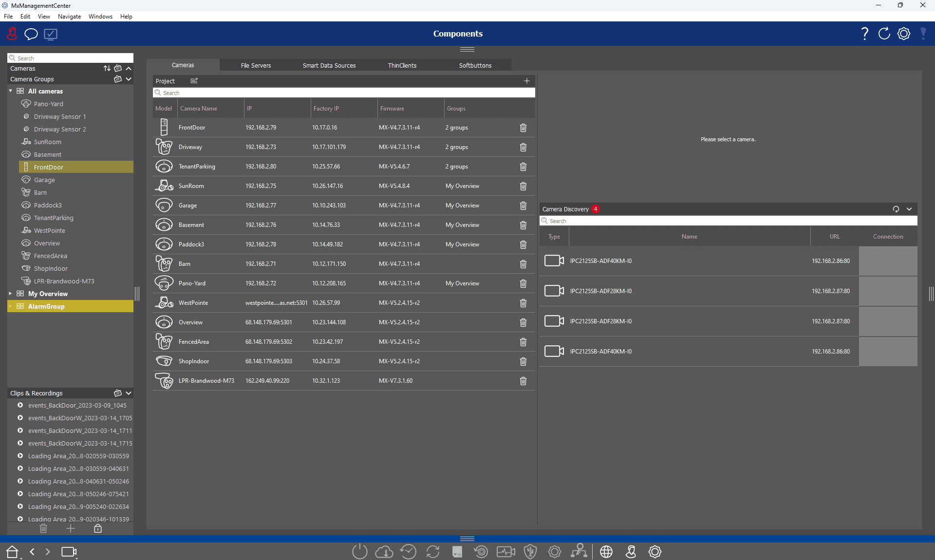Delete the FrontDoor camera using trash icon

[523, 128]
